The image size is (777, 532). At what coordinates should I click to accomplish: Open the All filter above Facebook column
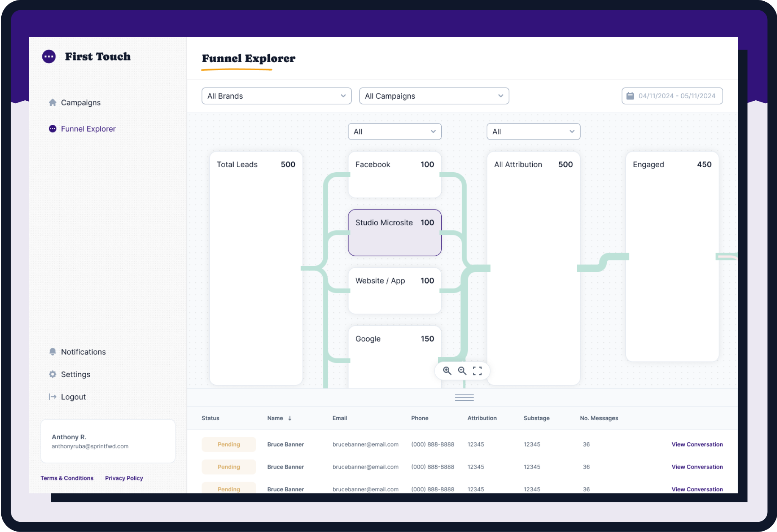395,132
